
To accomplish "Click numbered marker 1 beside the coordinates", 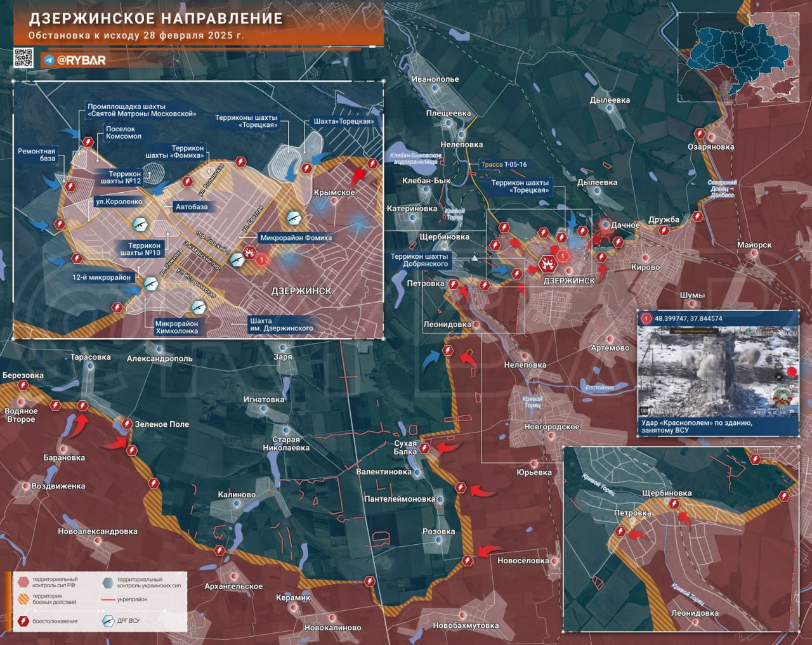I will [x=646, y=318].
